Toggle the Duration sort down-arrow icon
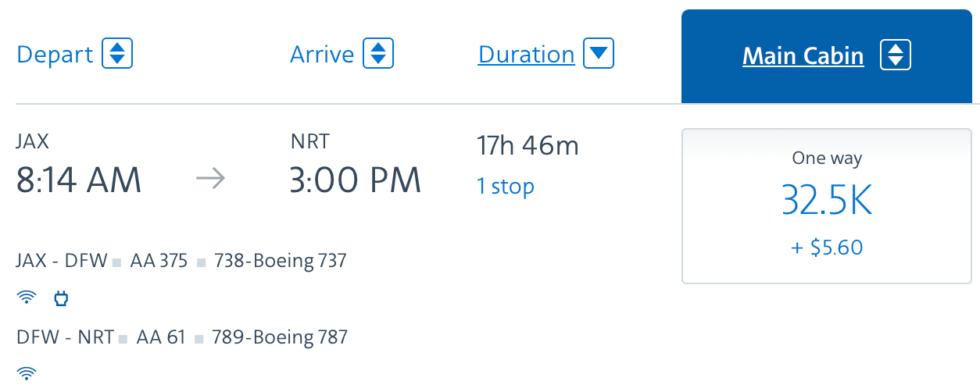This screenshot has height=392, width=980. [x=599, y=54]
